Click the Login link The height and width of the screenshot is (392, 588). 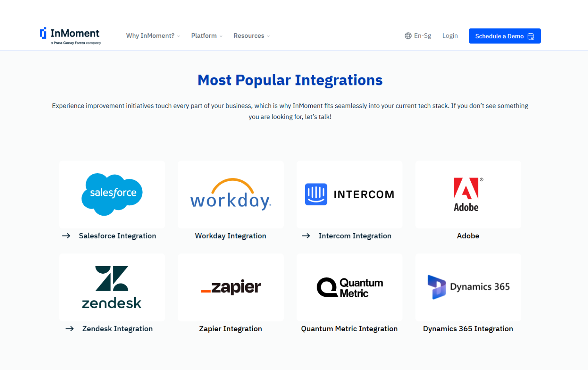450,36
